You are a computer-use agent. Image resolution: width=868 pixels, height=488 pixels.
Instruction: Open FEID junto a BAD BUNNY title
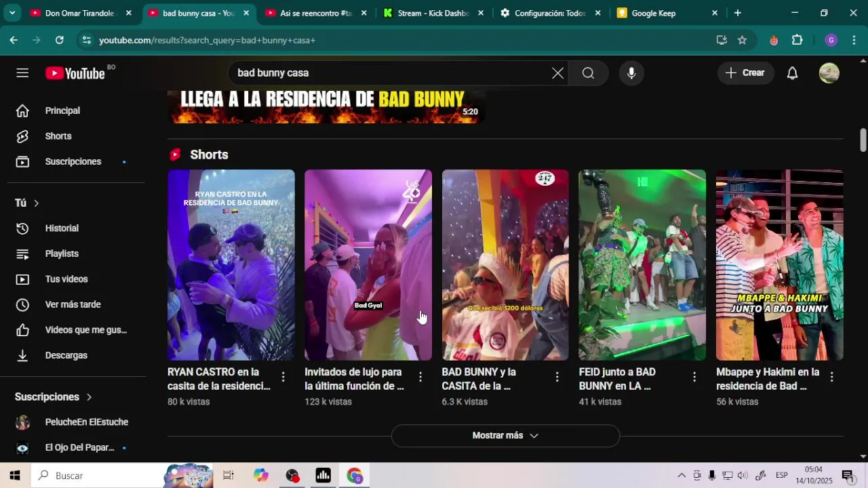(617, 380)
